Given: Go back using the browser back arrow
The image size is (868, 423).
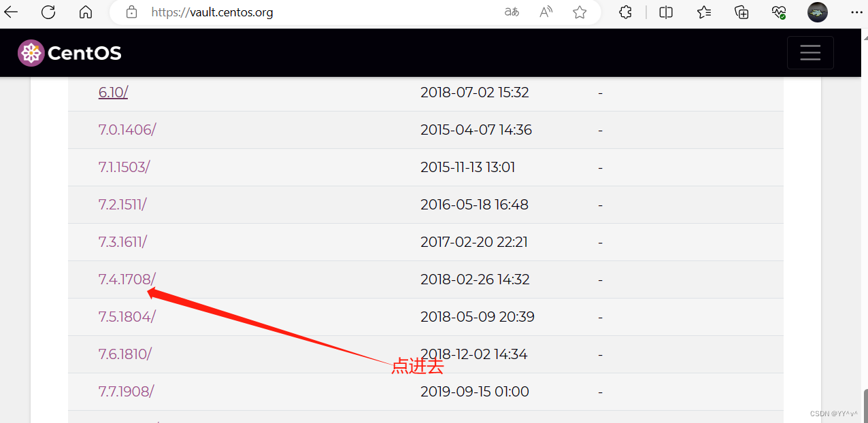Looking at the screenshot, I should click(11, 12).
